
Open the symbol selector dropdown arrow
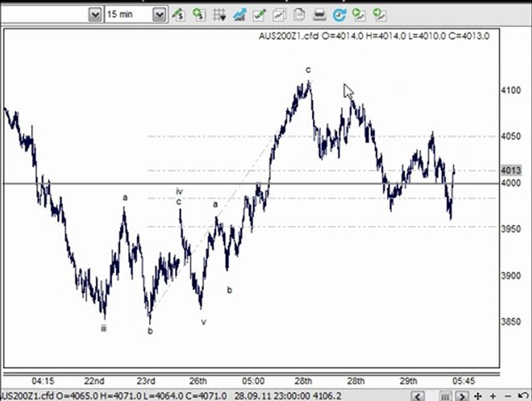(x=95, y=14)
